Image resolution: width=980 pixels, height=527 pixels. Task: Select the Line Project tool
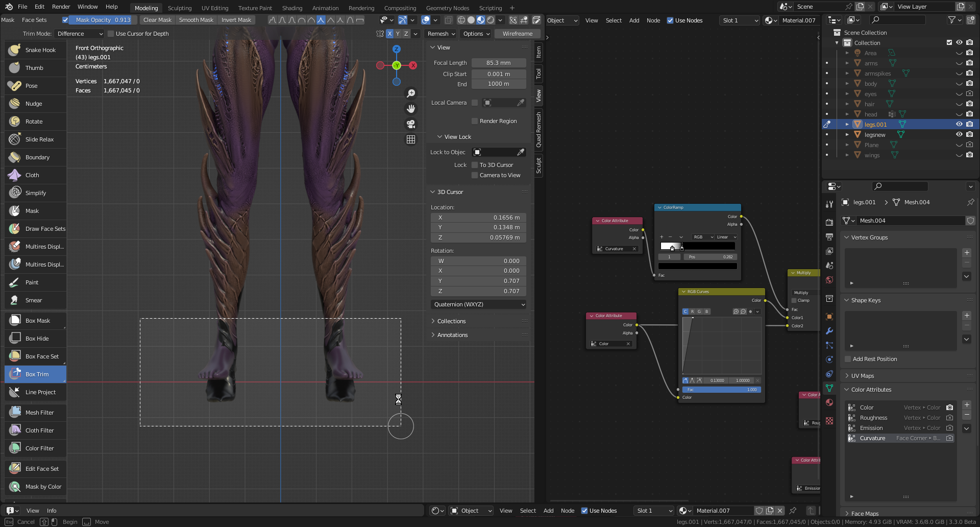point(35,392)
